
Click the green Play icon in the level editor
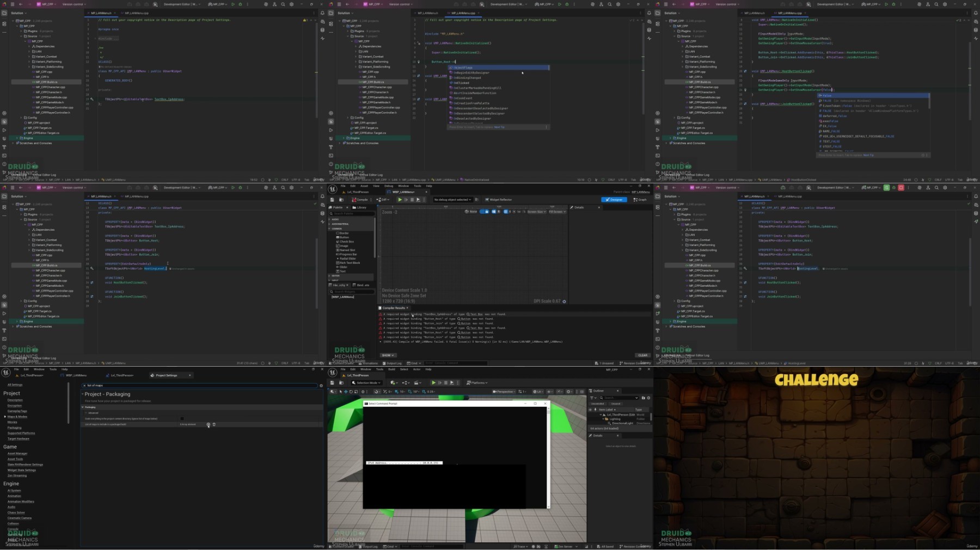click(x=433, y=382)
